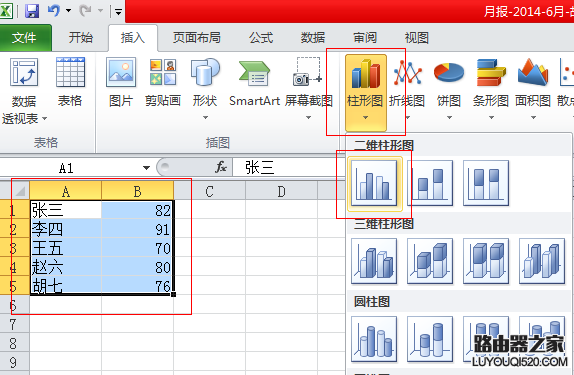The image size is (574, 375).
Task: Choose the clustered cylinder chart
Action: pos(374,339)
